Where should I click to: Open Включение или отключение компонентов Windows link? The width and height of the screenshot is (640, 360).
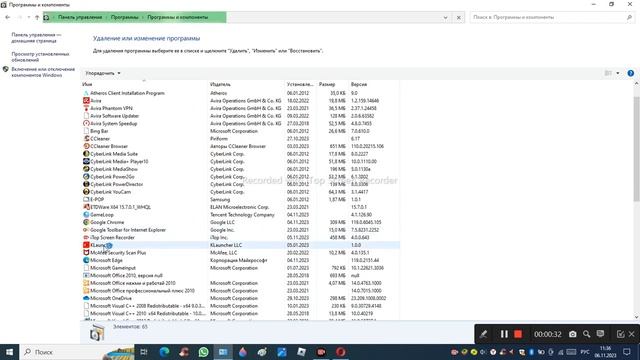tap(43, 72)
